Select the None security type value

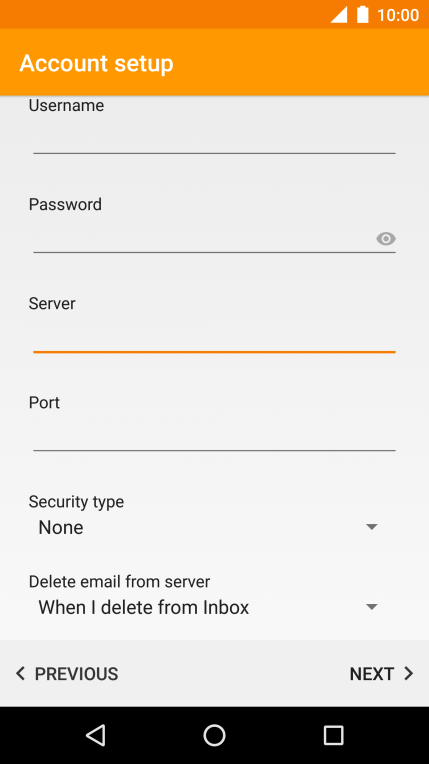pyautogui.click(x=61, y=527)
